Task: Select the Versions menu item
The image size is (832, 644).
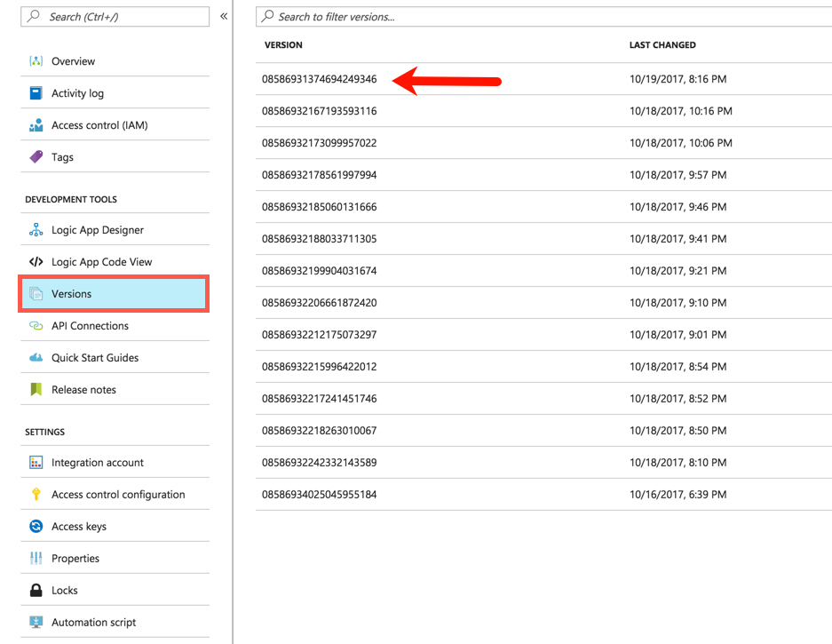Action: 114,294
